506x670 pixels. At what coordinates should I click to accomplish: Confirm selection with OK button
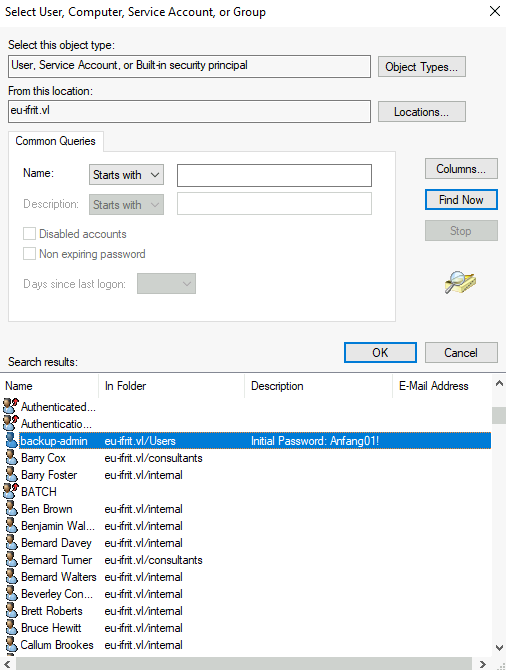click(x=380, y=353)
